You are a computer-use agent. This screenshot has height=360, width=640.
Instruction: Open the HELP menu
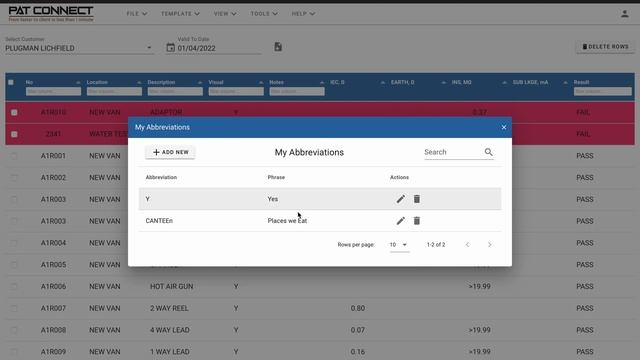click(303, 14)
